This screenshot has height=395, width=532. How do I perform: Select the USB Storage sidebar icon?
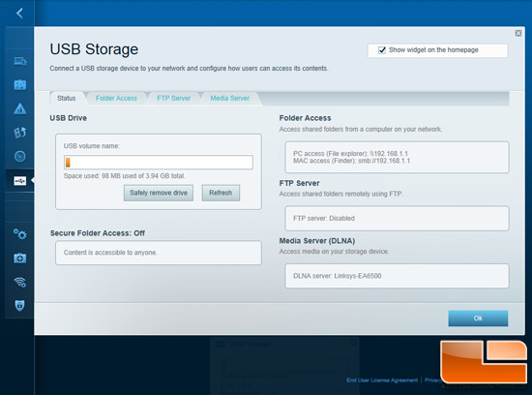pos(20,181)
